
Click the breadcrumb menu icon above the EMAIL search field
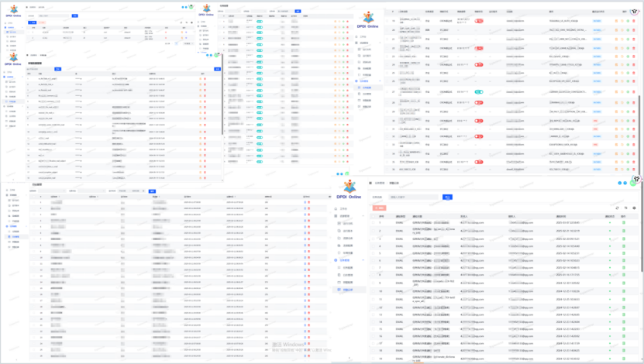pyautogui.click(x=370, y=183)
